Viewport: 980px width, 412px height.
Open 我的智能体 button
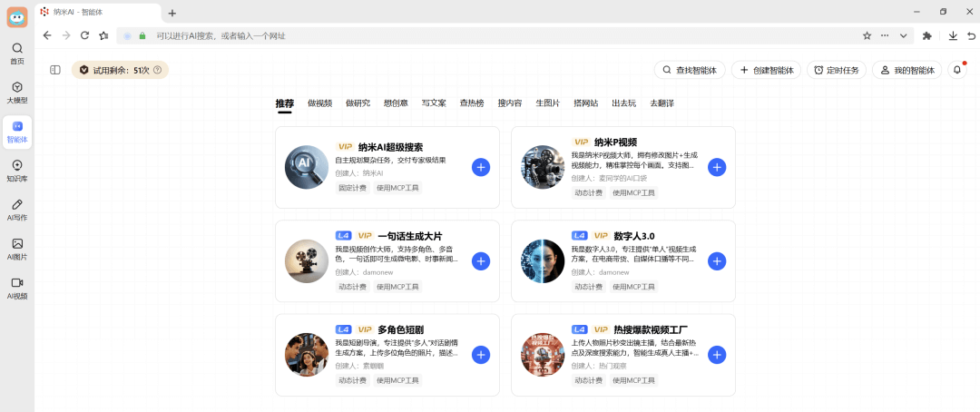pyautogui.click(x=907, y=70)
